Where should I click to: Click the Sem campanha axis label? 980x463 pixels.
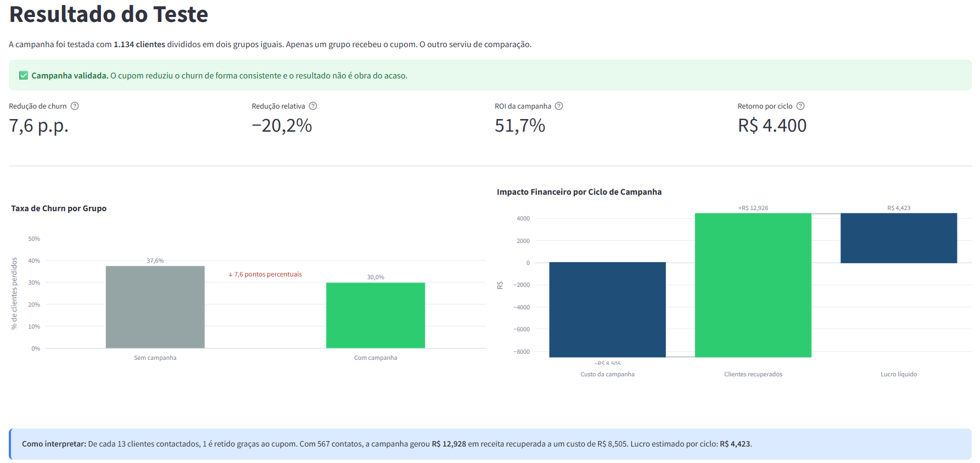click(155, 358)
